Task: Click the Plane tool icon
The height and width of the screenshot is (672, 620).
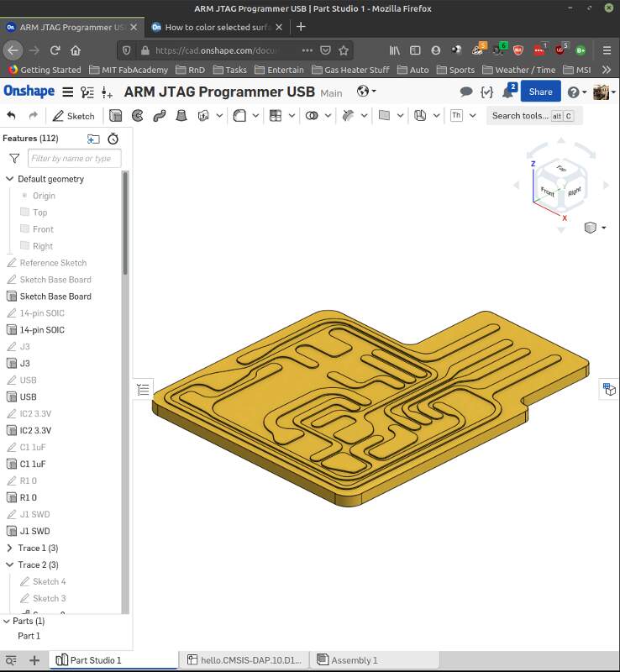Action: point(384,116)
